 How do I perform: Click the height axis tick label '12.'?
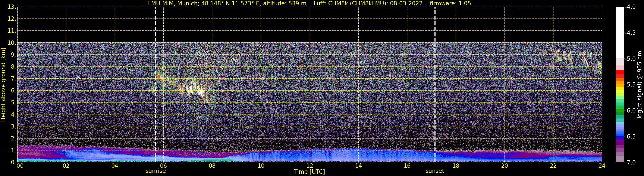tap(12, 19)
